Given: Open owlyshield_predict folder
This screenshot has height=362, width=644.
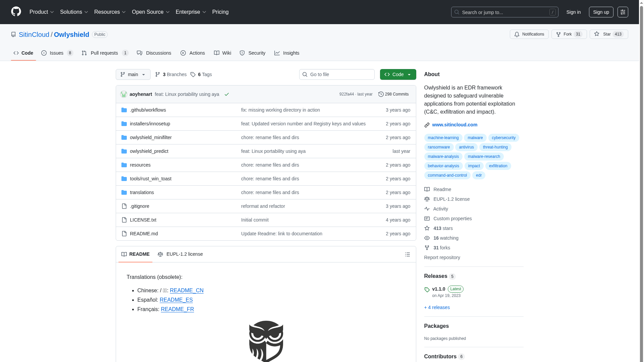Looking at the screenshot, I should click(x=149, y=151).
